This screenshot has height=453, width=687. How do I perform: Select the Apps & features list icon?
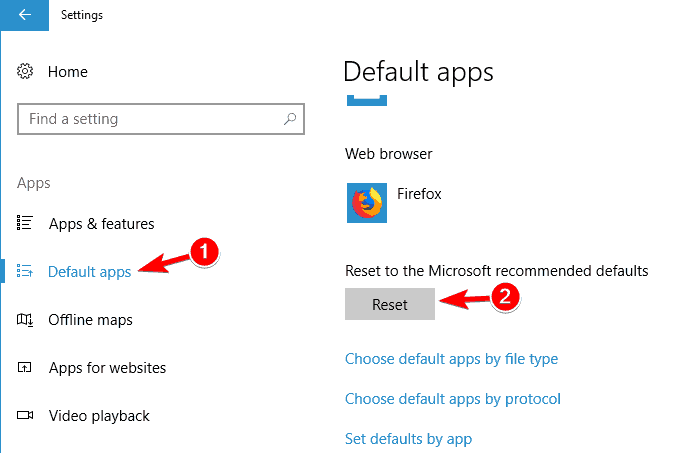[x=25, y=223]
